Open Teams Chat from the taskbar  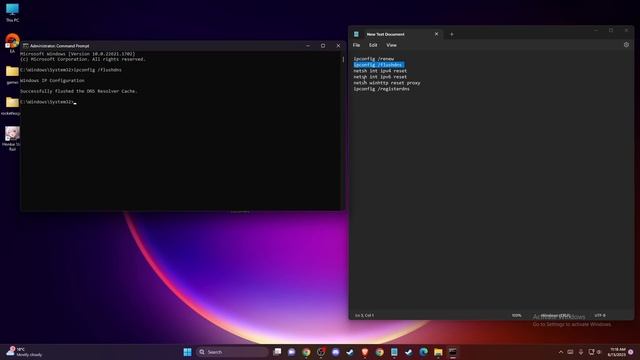pos(291,352)
